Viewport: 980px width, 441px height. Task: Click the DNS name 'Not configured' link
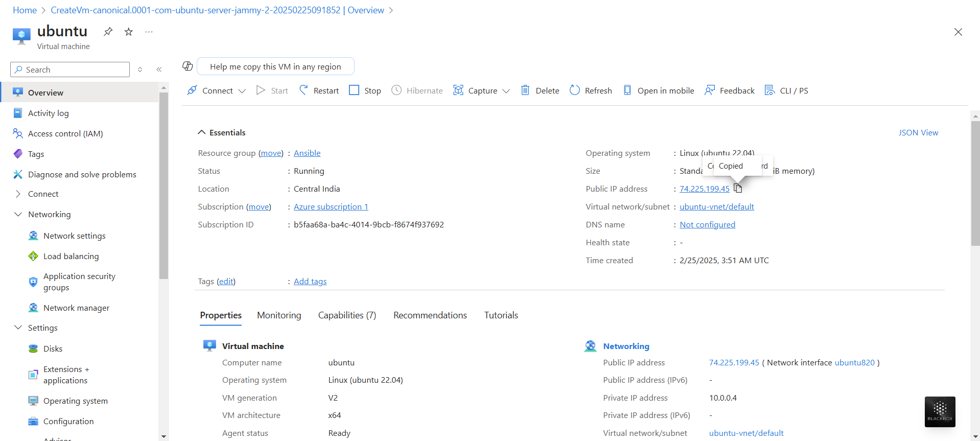pos(708,224)
